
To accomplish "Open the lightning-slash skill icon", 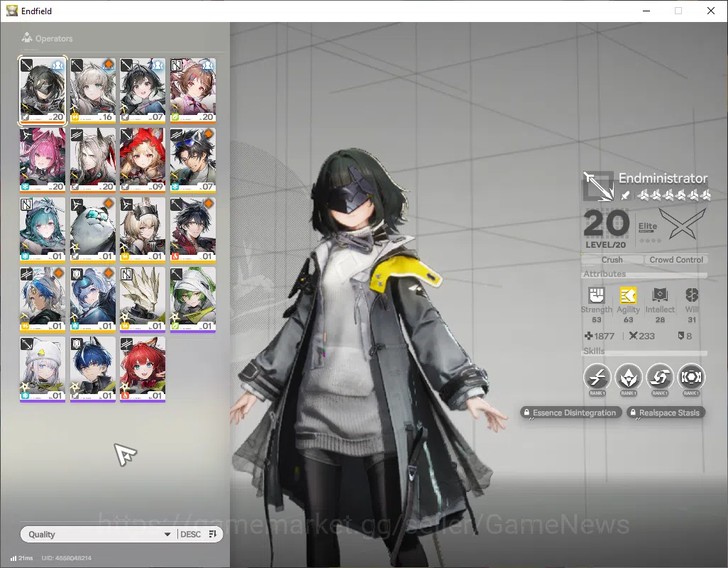I will [x=597, y=376].
